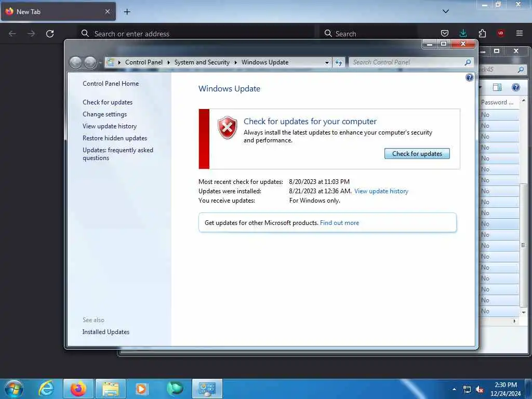The width and height of the screenshot is (532, 399).
Task: Click Find out more link
Action: (x=339, y=223)
